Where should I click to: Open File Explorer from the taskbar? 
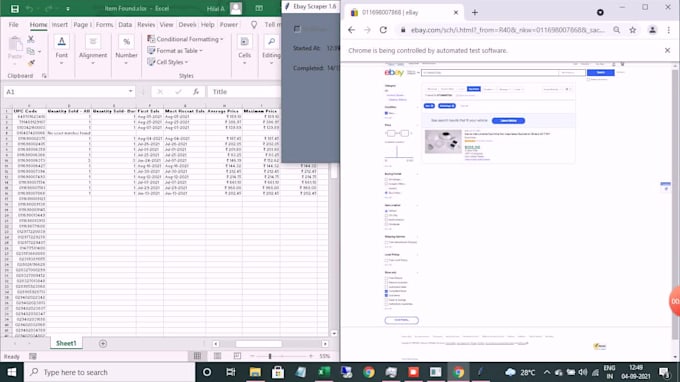[x=255, y=372]
